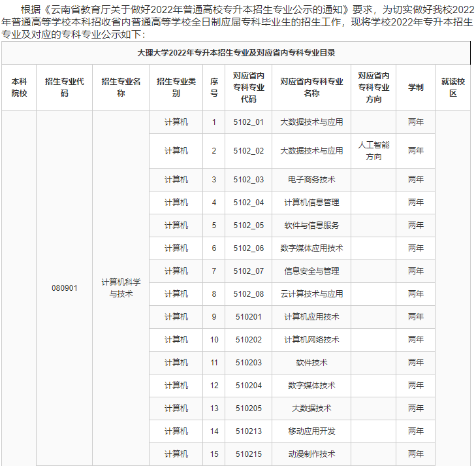Click code cell 5102_01

click(249, 122)
